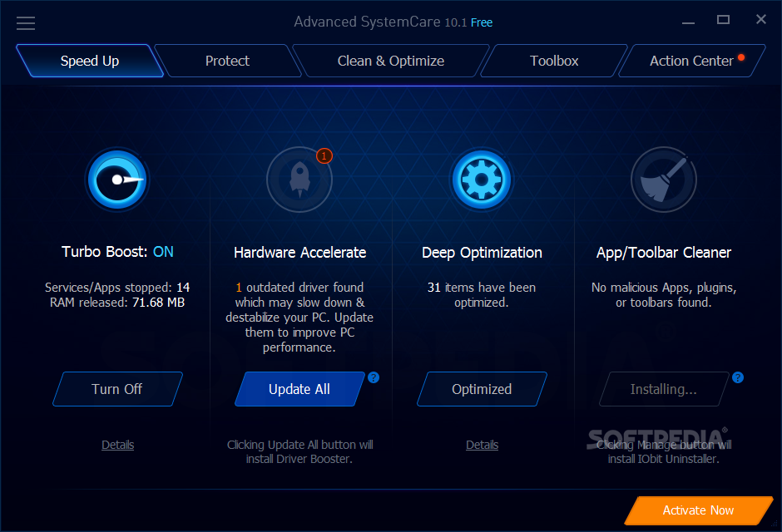Click the App/Toolbar Cleaner heading

664,253
